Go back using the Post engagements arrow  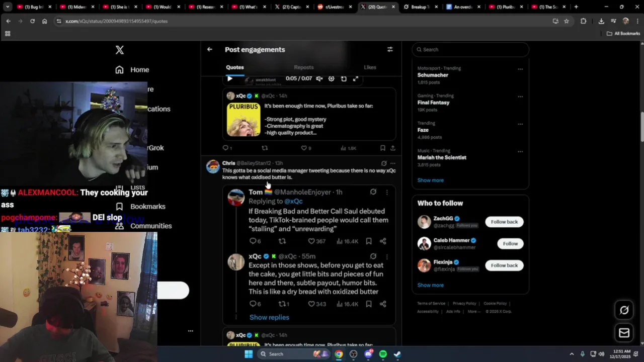click(x=210, y=49)
